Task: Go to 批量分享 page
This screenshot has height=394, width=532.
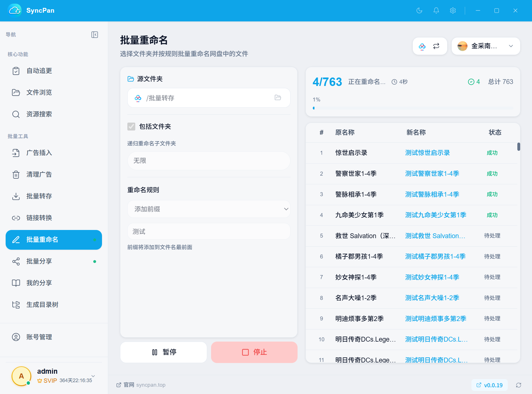Action: point(54,262)
